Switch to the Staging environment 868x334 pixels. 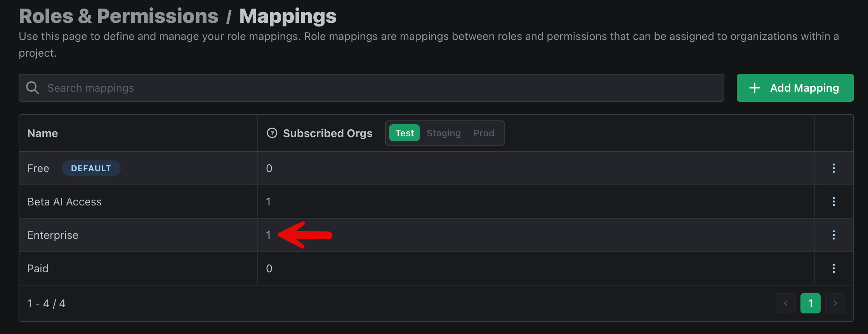[444, 133]
